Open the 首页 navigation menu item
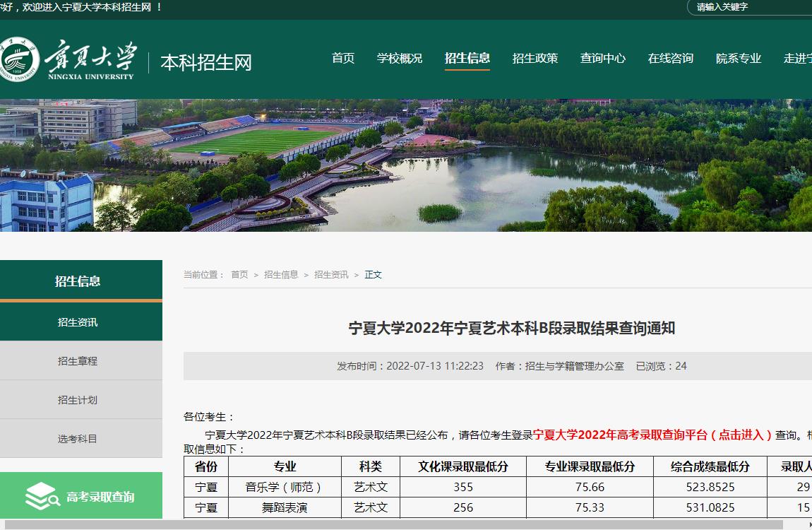 pyautogui.click(x=343, y=59)
